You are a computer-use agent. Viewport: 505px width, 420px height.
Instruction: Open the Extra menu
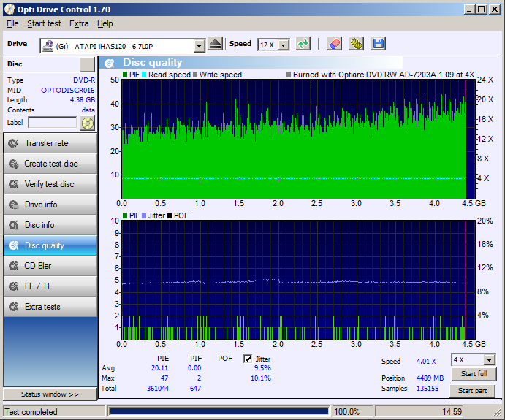[79, 23]
